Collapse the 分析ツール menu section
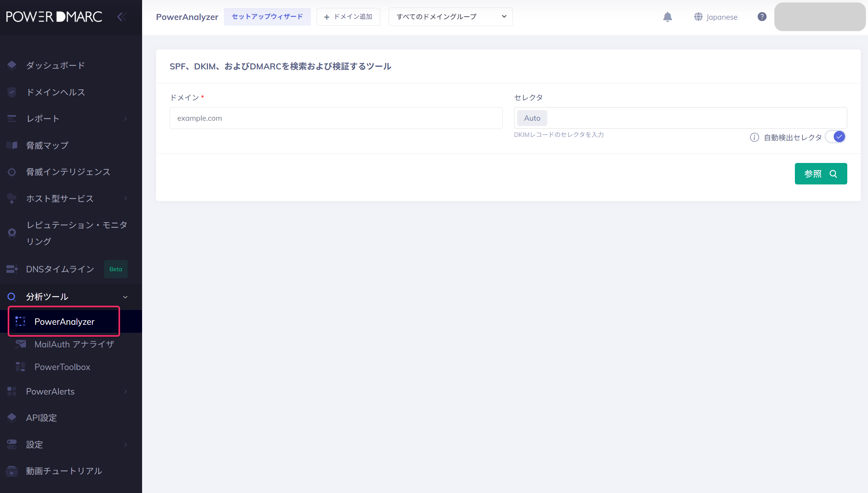The width and height of the screenshot is (868, 493). click(x=125, y=297)
